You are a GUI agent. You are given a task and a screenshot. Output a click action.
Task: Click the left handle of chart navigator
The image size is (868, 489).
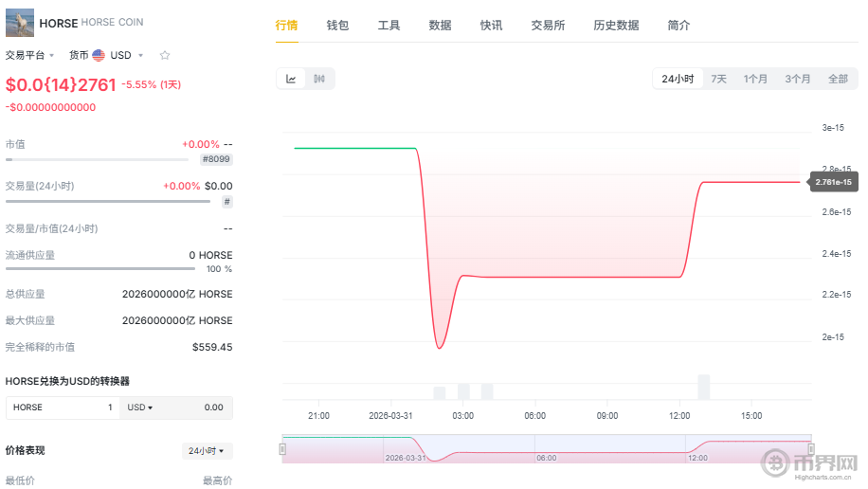[x=283, y=449]
